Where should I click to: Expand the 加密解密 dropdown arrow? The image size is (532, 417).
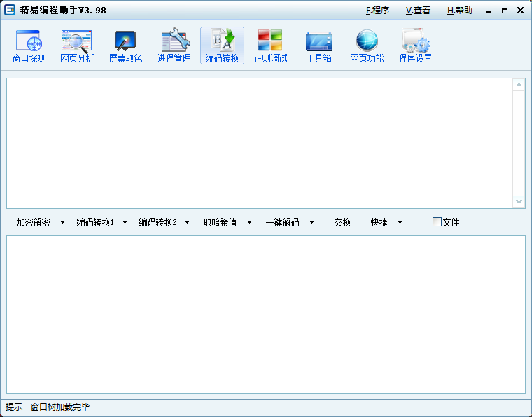click(62, 222)
